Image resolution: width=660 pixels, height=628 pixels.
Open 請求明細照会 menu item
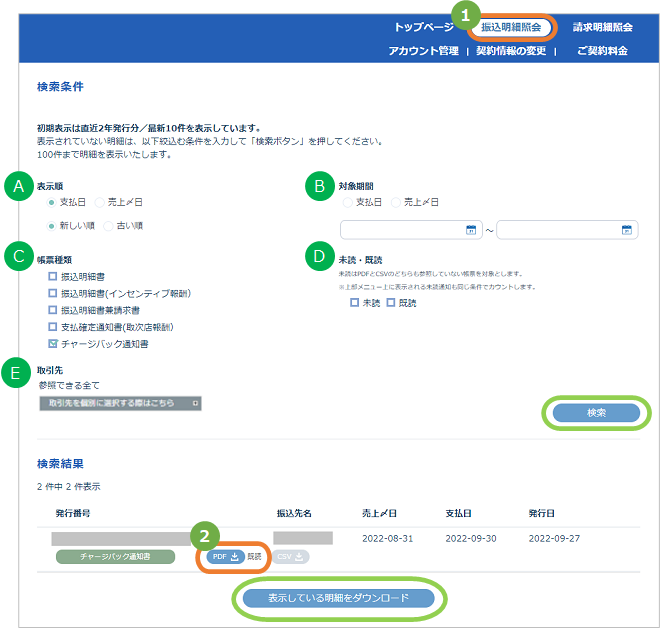coord(602,27)
